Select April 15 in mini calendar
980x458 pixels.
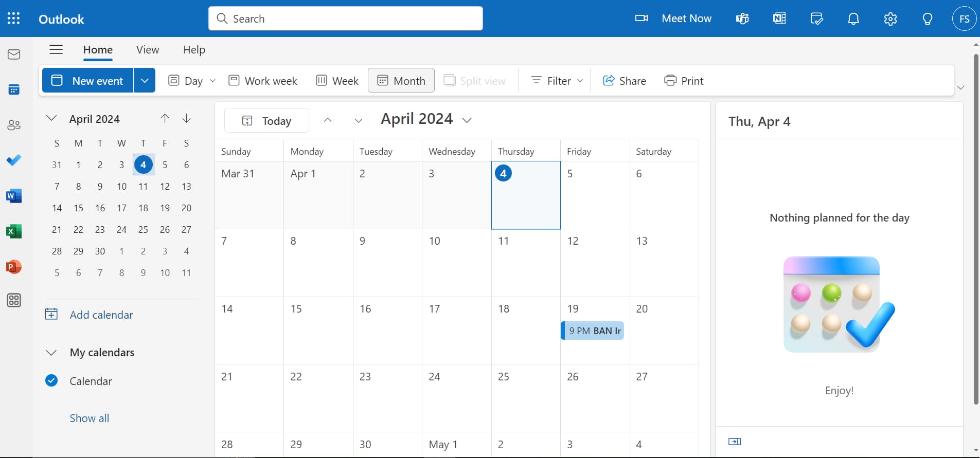click(78, 208)
